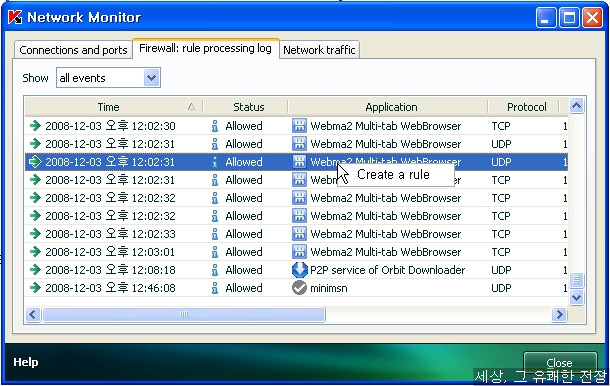Click the info status icon in 12:03:01 row
Viewport: 610px width, 386px height.
point(215,252)
